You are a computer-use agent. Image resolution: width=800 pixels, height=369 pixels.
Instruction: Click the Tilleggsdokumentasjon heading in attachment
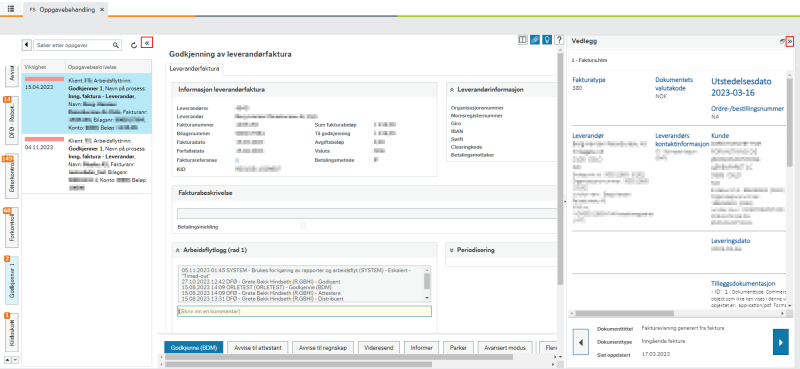[x=743, y=283]
